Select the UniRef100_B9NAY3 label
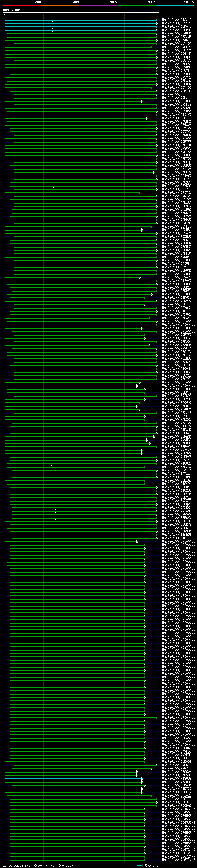The width and height of the screenshot is (197, 868). pyautogui.click(x=177, y=257)
